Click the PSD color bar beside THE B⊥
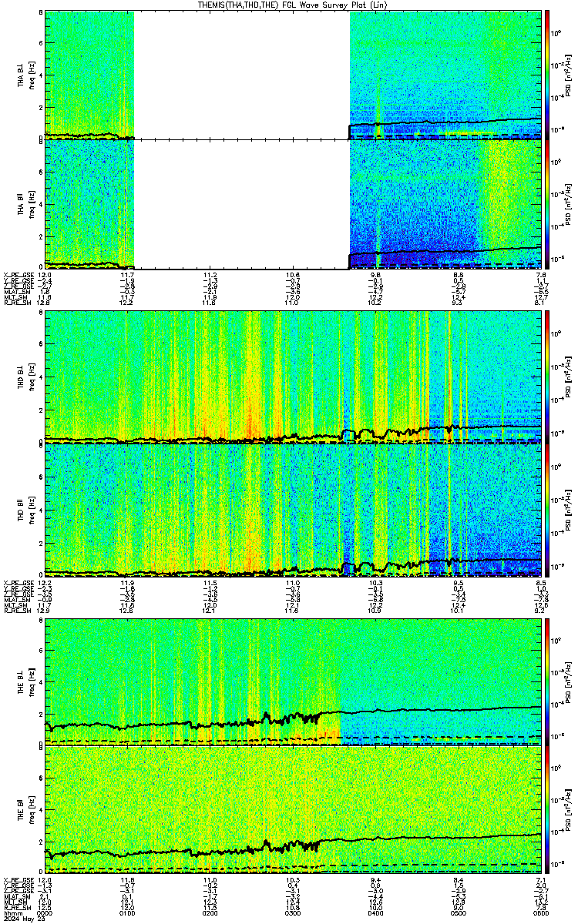This screenshot has height=924, width=578. (x=547, y=682)
